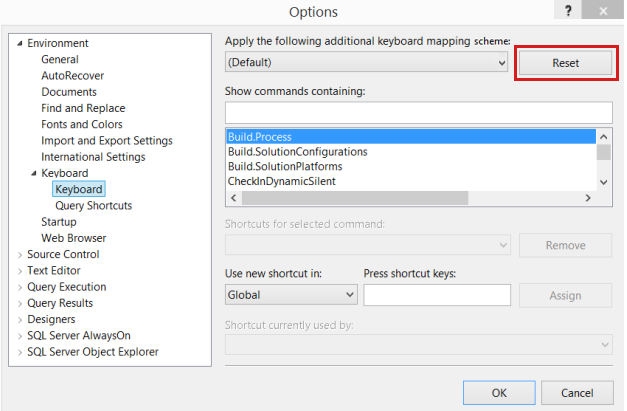Image resolution: width=627 pixels, height=411 pixels.
Task: Select Designers category
Action: pyautogui.click(x=51, y=319)
